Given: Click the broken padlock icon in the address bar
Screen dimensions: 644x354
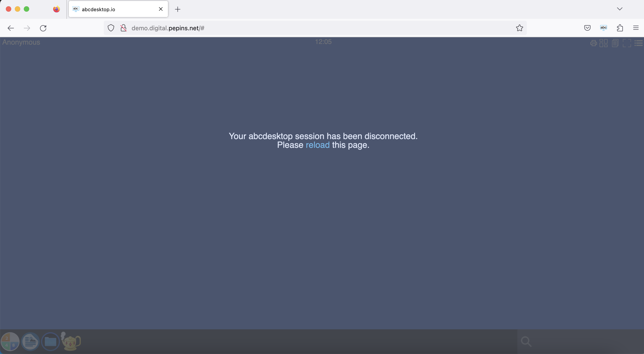Looking at the screenshot, I should coord(124,28).
